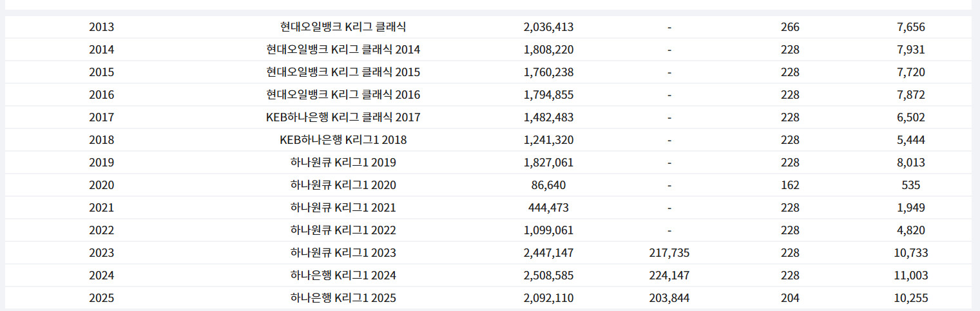This screenshot has width=980, height=311.
Task: Select match count 162
Action: point(789,185)
